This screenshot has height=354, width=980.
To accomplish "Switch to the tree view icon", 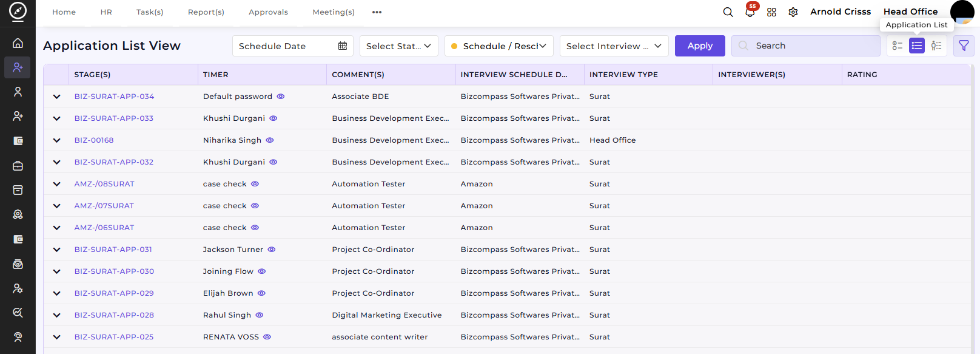I will click(x=936, y=46).
